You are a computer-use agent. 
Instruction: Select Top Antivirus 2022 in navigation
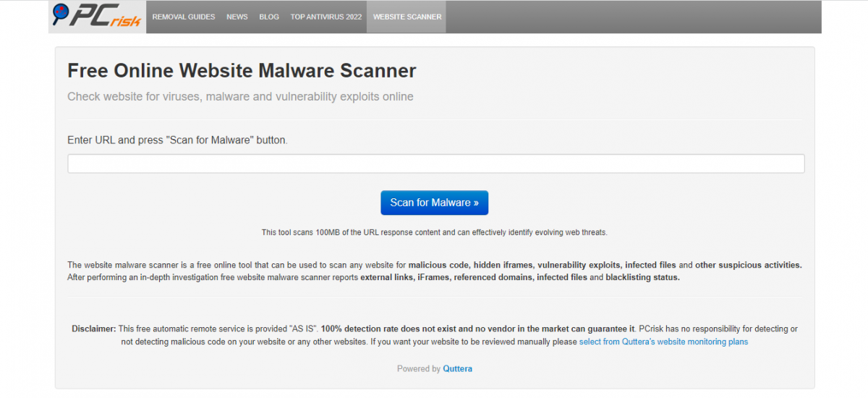(x=325, y=17)
